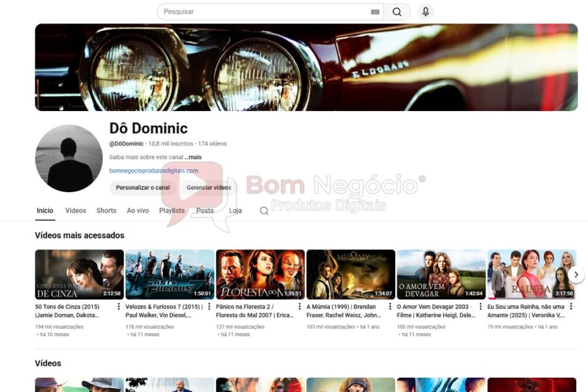Open options menu on A Múmia video
Image resolution: width=588 pixels, height=392 pixels.
click(x=390, y=307)
